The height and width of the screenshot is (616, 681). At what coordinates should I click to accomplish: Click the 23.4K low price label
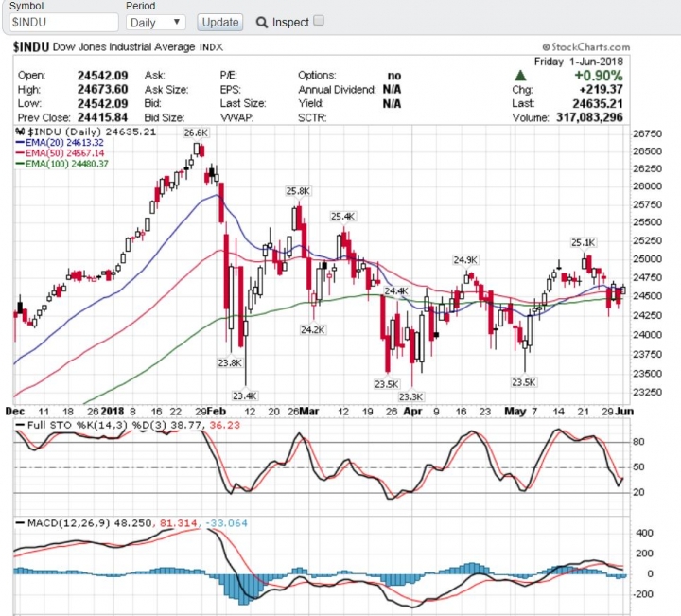click(x=245, y=396)
